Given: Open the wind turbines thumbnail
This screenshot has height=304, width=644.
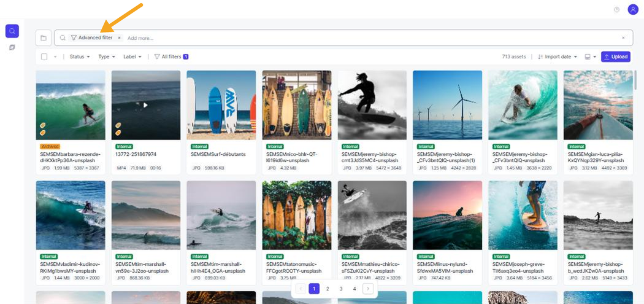Looking at the screenshot, I should (448, 105).
